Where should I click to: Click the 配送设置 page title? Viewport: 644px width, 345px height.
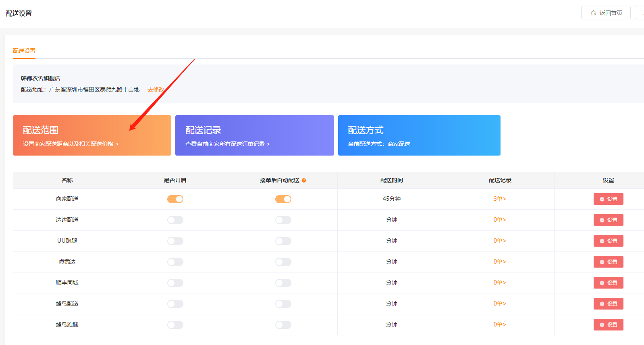(x=19, y=13)
